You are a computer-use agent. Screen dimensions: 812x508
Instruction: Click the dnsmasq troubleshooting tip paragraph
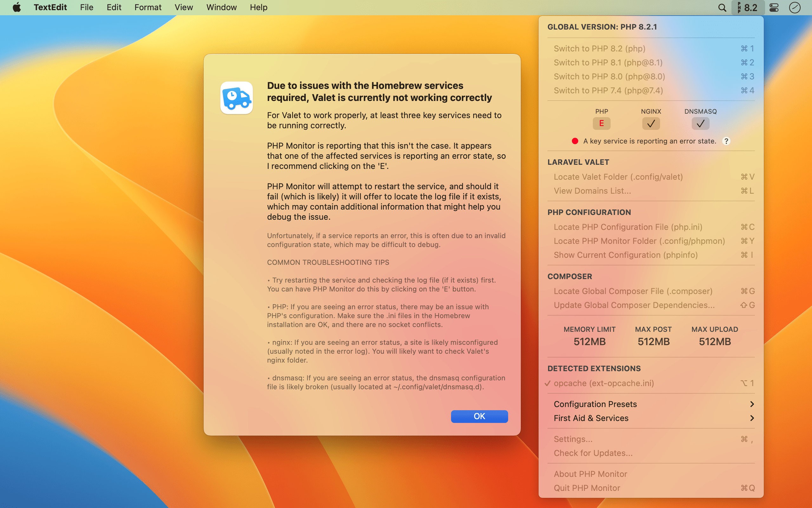tap(386, 382)
